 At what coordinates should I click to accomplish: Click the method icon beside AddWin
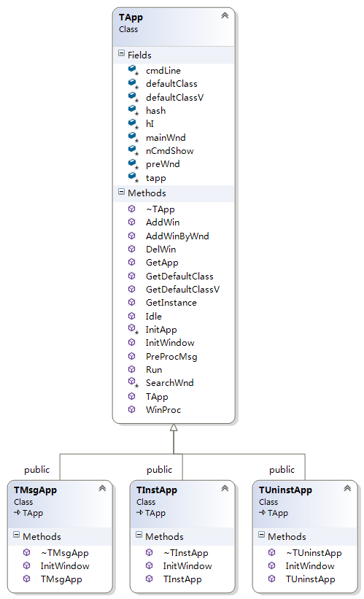132,222
